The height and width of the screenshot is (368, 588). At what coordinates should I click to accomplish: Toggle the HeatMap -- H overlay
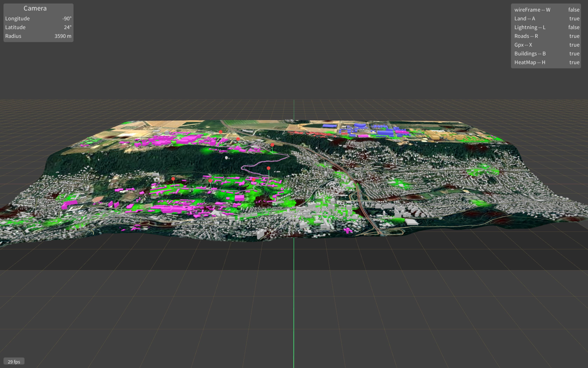(x=547, y=62)
